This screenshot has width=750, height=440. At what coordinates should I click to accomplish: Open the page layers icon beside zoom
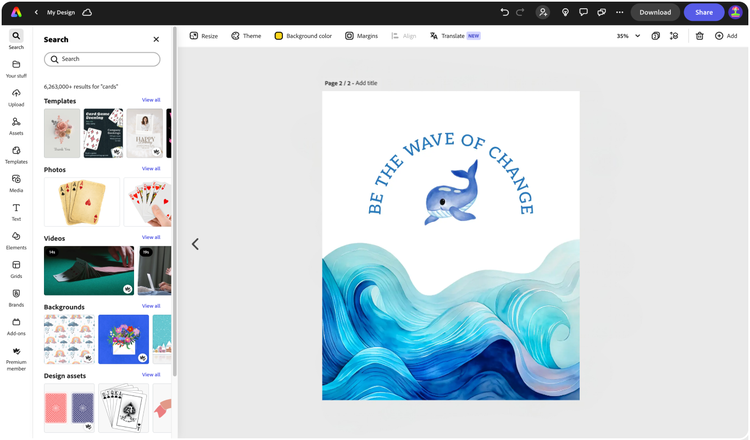coord(656,36)
